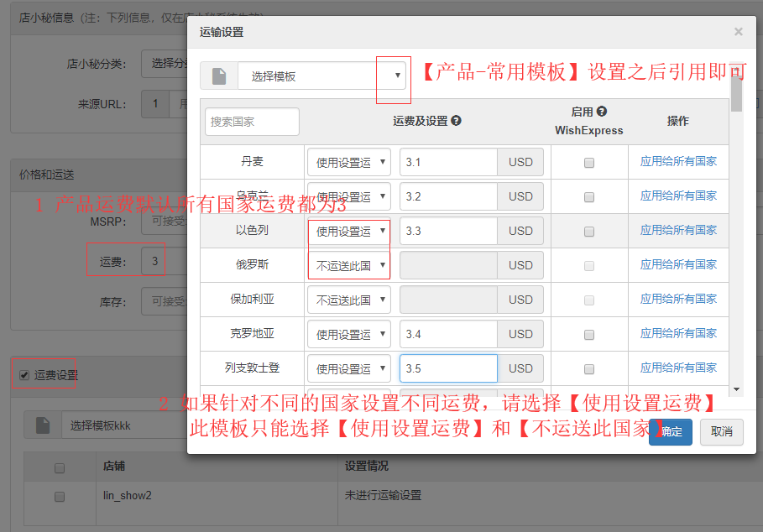Click the help icon next to 启用 WishExpress
Viewport: 763px width, 532px height.
601,112
